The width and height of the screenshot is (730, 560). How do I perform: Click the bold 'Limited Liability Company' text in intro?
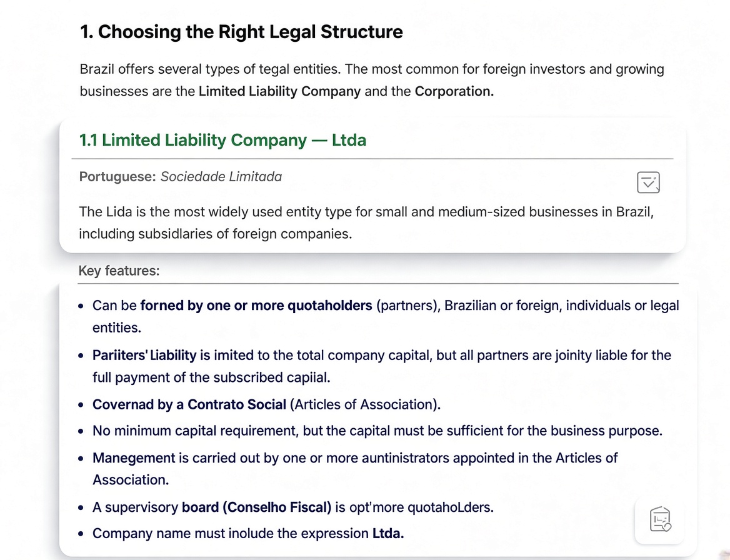point(279,91)
